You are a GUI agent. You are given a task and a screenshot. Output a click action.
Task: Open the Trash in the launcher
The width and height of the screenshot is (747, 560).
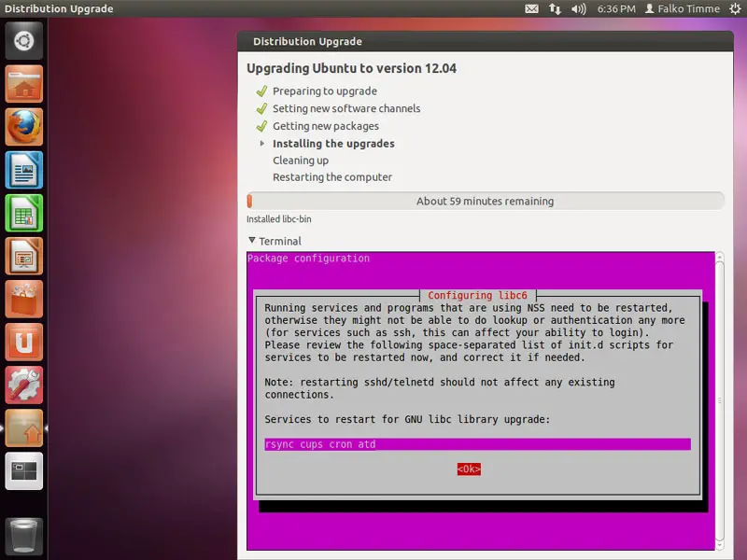pos(24,536)
